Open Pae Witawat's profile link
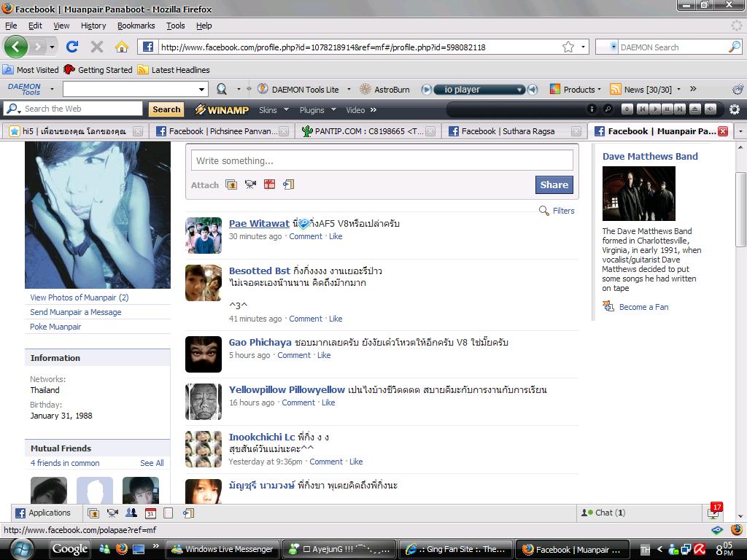 (259, 223)
